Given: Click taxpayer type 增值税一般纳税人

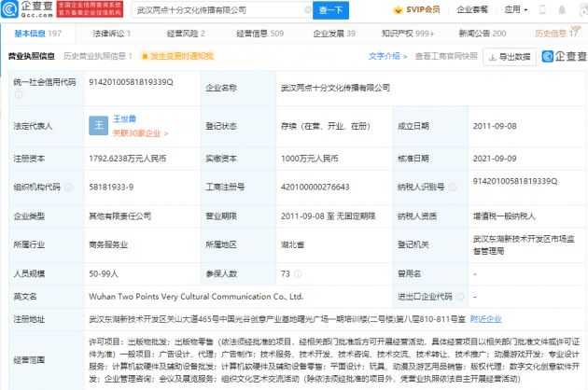Looking at the screenshot, I should coord(504,216).
